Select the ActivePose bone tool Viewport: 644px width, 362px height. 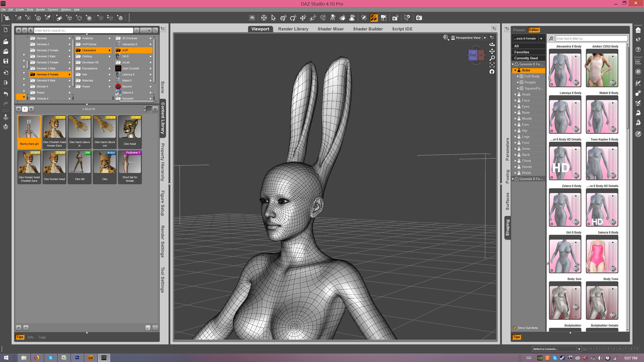coord(323,18)
